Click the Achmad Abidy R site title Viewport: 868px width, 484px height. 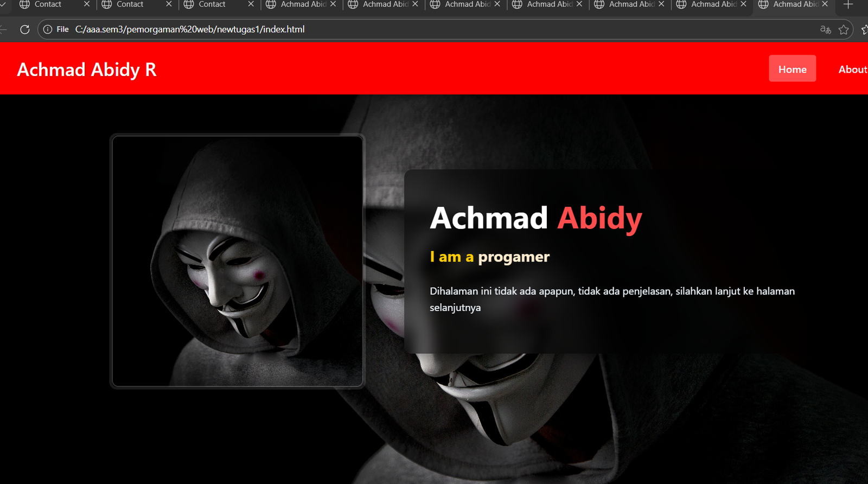(87, 69)
